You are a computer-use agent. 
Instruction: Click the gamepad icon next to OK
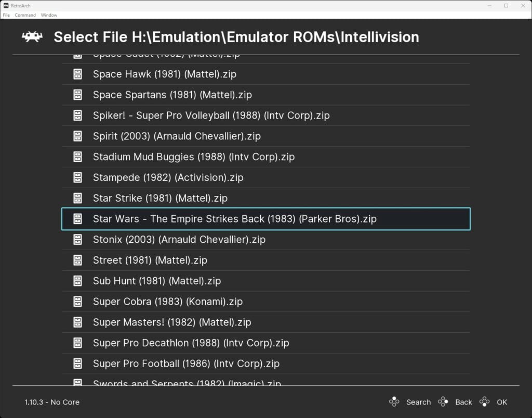(x=484, y=402)
